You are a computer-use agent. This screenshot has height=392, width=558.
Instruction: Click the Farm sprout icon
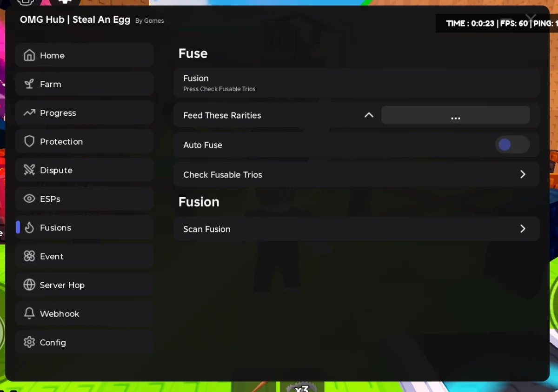(x=29, y=84)
